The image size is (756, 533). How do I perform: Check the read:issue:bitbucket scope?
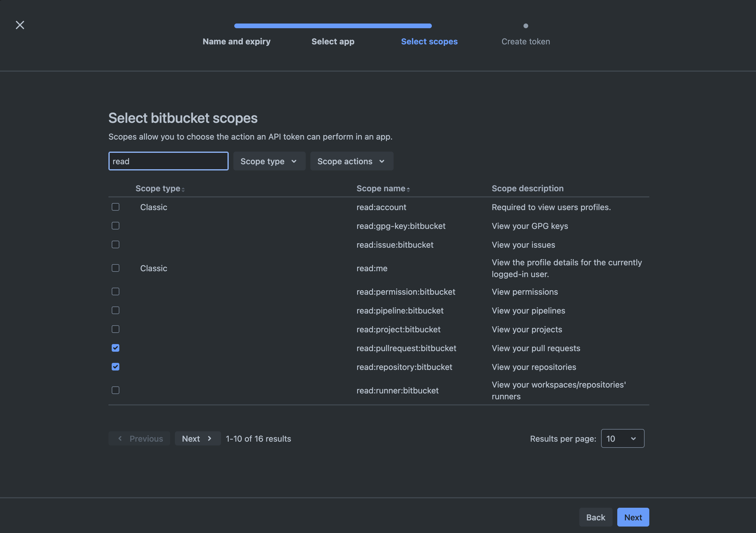tap(116, 244)
